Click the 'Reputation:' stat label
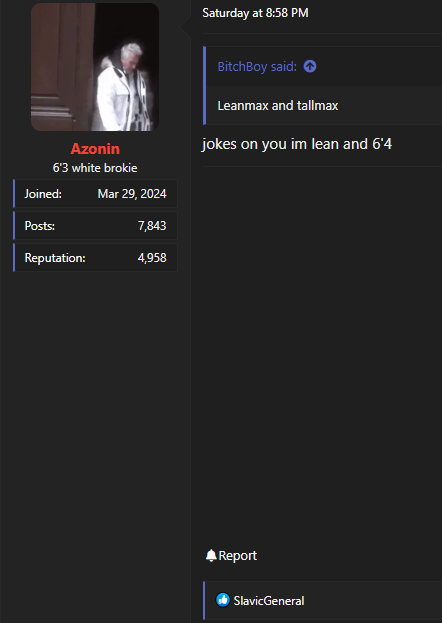Image resolution: width=442 pixels, height=623 pixels. (x=55, y=258)
